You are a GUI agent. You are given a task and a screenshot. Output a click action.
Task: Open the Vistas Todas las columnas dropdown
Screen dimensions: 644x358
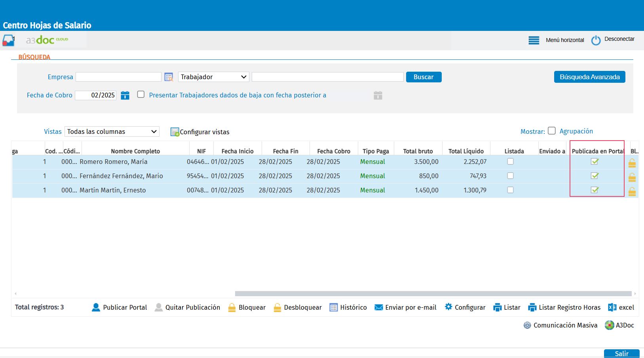pos(112,131)
